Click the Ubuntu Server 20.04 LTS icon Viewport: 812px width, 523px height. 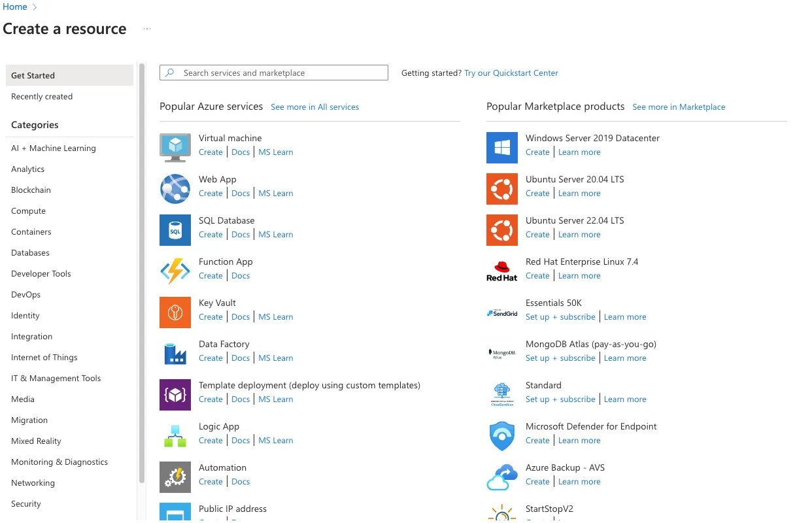tap(502, 189)
